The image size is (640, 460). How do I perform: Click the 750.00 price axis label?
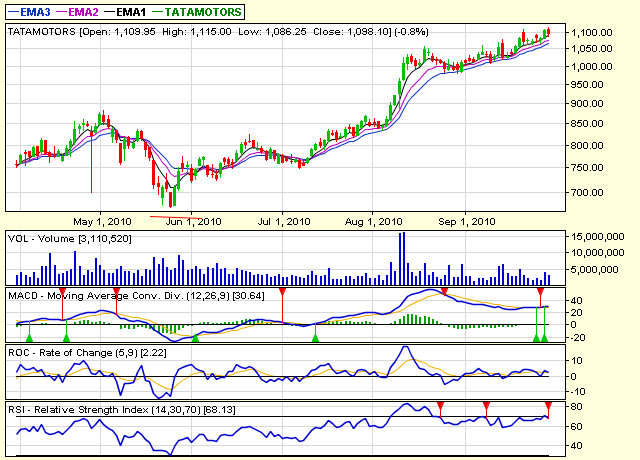pyautogui.click(x=587, y=168)
